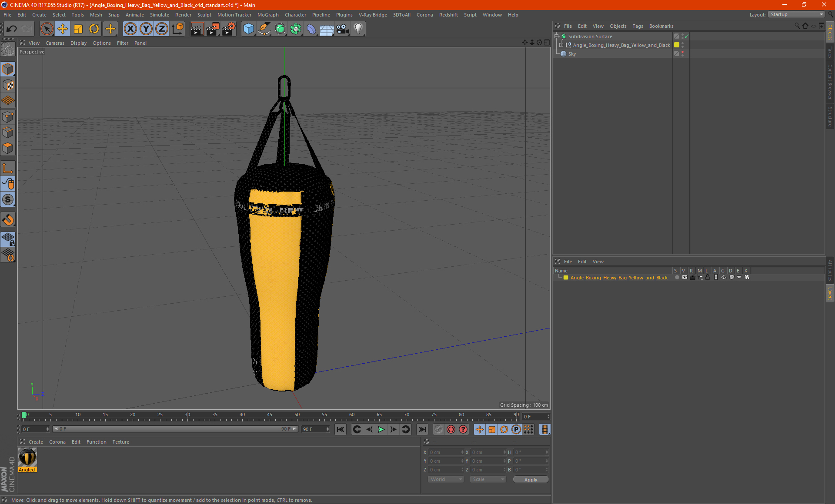Viewport: 835px width, 504px height.
Task: Select the Move tool in toolbar
Action: click(63, 29)
